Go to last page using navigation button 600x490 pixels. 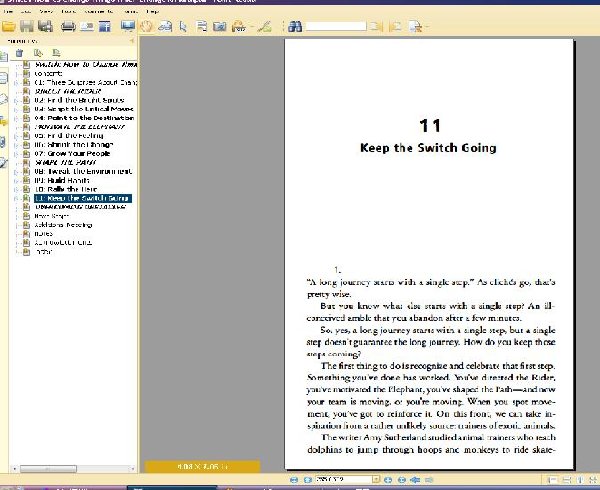click(x=401, y=480)
